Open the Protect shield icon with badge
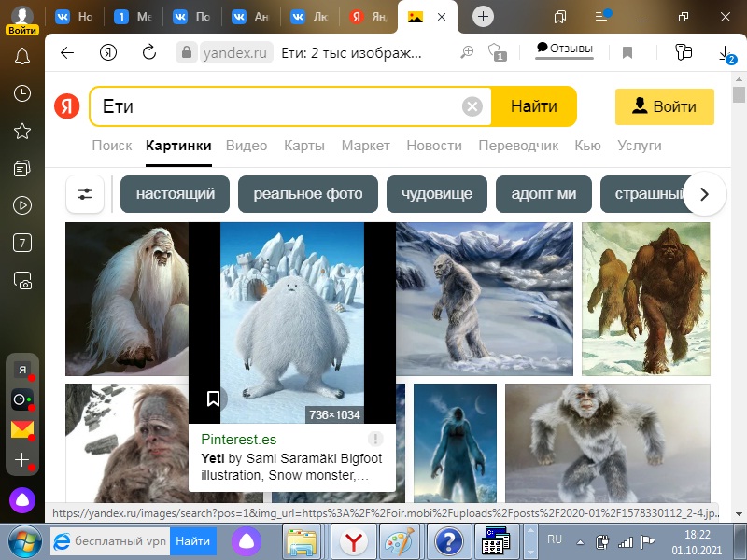This screenshot has height=560, width=747. (x=497, y=52)
